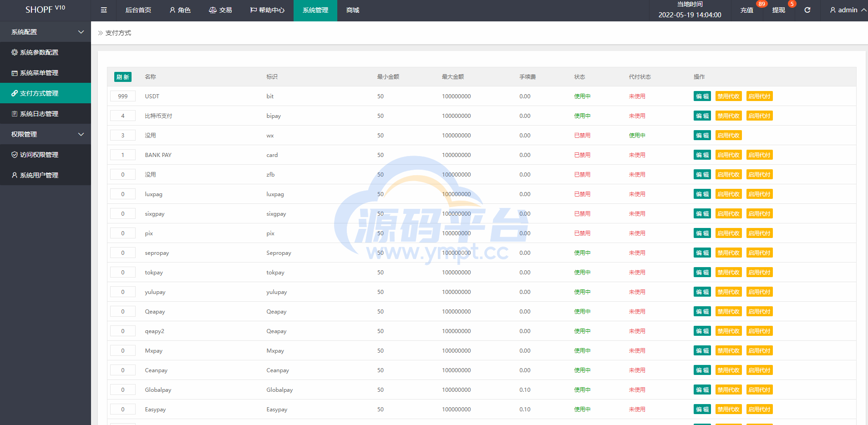Click 启用代付 for USDT row
Screen dimensions: 868x425
(760, 96)
